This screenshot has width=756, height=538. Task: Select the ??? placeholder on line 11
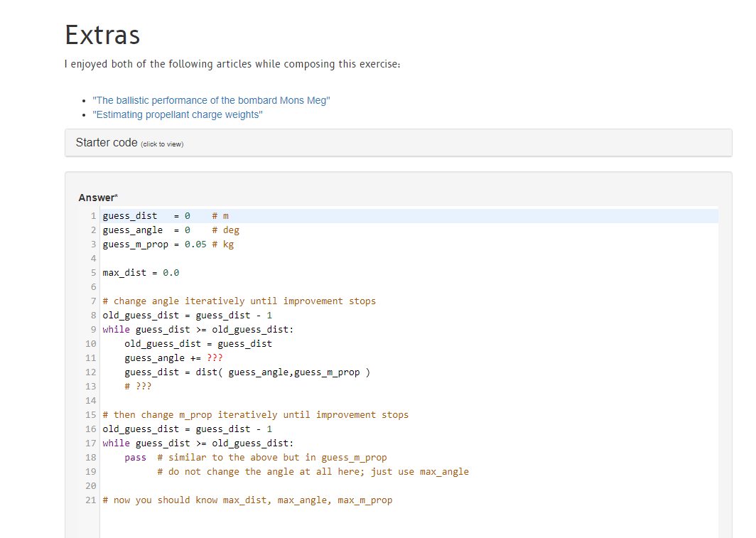[x=214, y=357]
